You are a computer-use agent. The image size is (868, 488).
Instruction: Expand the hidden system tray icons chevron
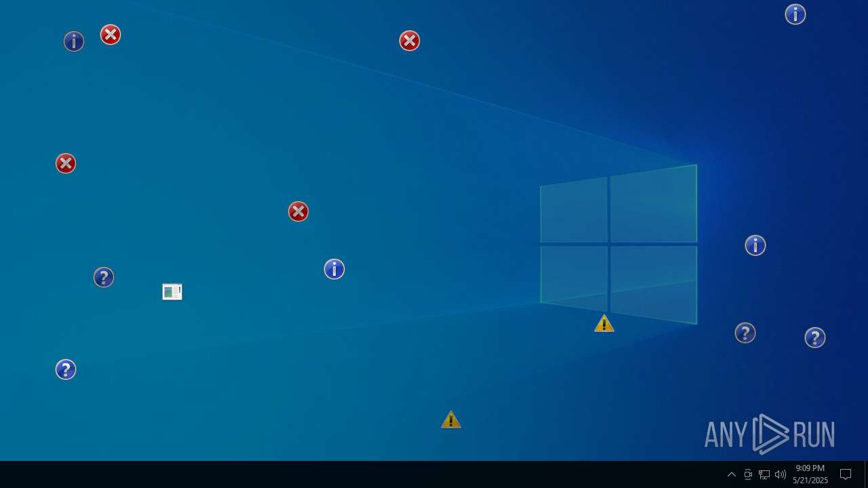click(x=732, y=474)
